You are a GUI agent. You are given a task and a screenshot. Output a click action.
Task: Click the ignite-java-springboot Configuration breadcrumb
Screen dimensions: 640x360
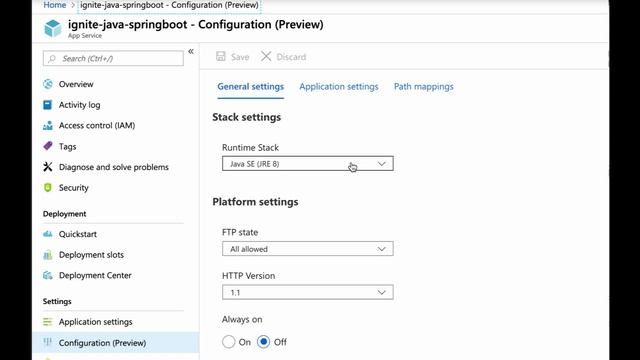coord(169,5)
